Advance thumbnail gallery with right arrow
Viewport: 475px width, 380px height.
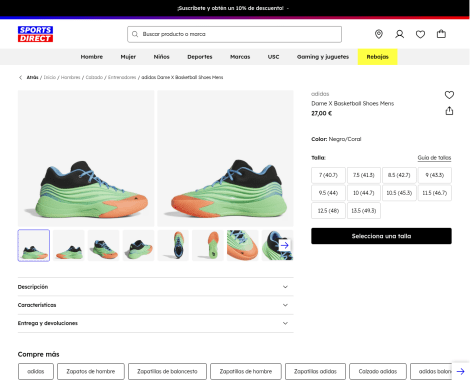coord(284,245)
